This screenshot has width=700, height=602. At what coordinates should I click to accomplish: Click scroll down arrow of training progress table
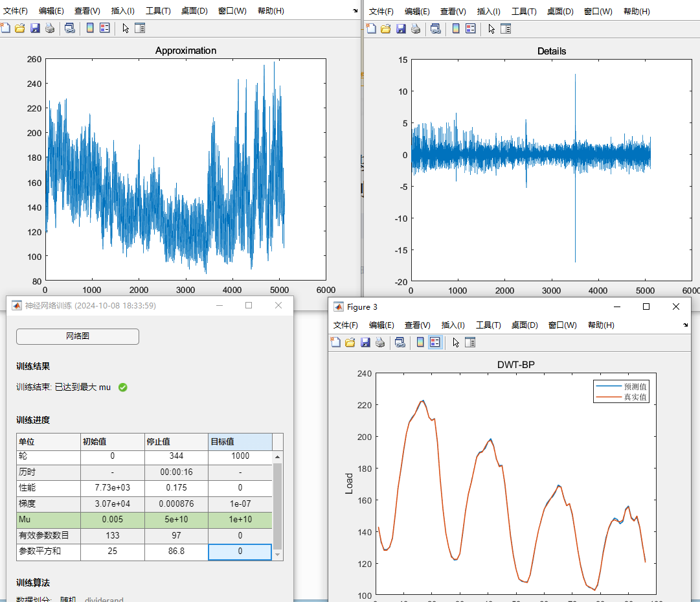coord(278,555)
